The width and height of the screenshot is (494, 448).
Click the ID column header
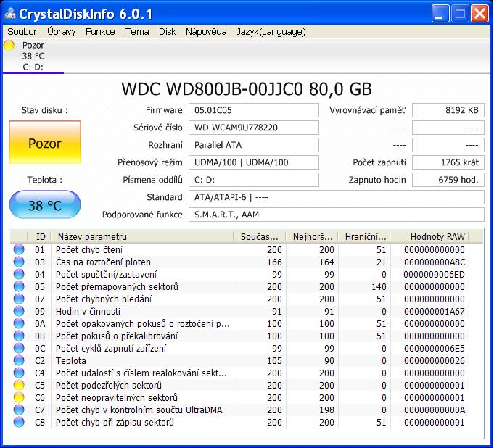point(39,236)
